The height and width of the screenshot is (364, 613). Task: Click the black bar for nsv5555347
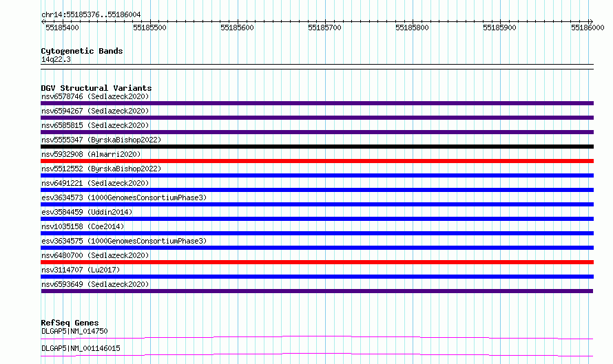(317, 147)
